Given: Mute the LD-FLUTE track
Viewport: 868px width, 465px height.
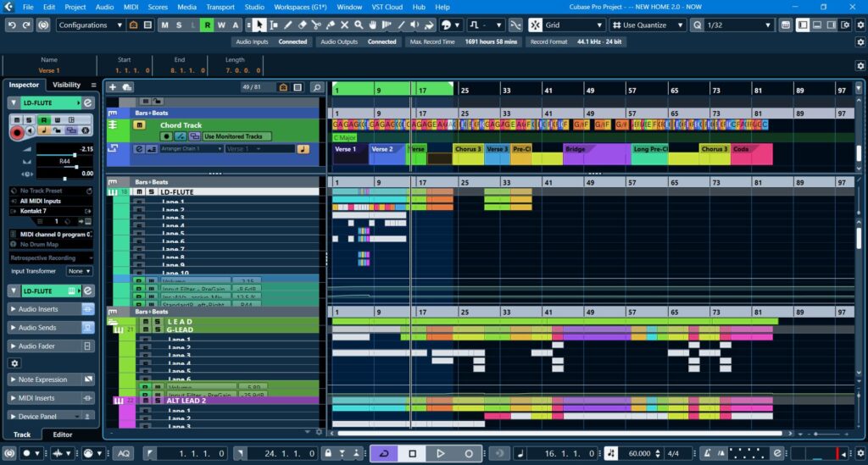Looking at the screenshot, I should [x=140, y=192].
